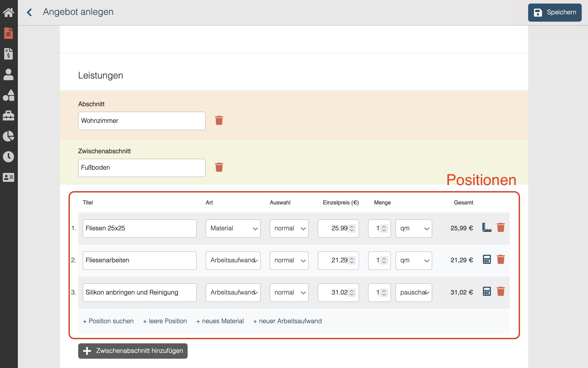Click the Einzelpreis field showing 31.02

tap(338, 292)
